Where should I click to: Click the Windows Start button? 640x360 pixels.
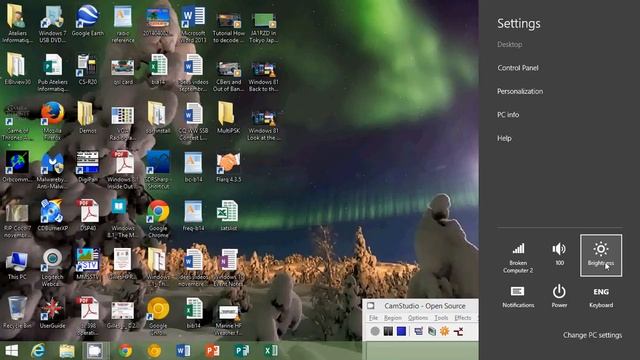tap(11, 351)
